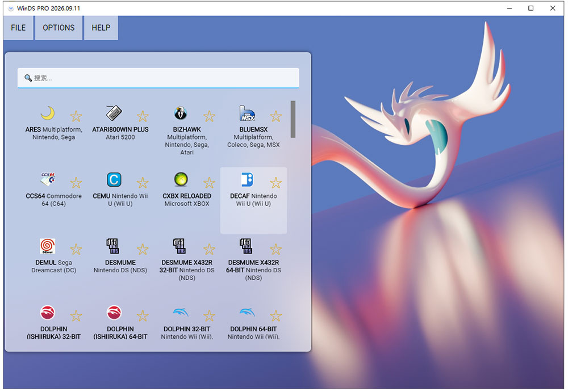Screen dimensions: 568x392
Task: Close the WinDS PRO window
Action: click(x=553, y=8)
